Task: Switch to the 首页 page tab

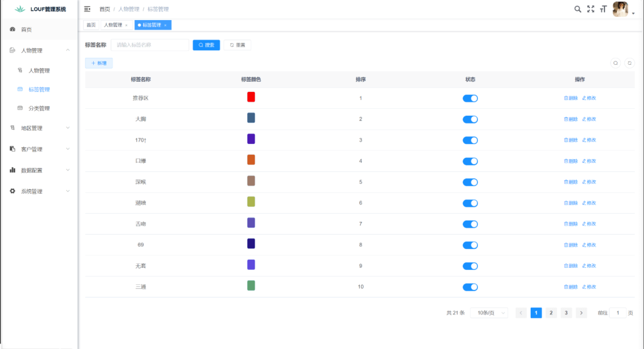Action: 91,25
